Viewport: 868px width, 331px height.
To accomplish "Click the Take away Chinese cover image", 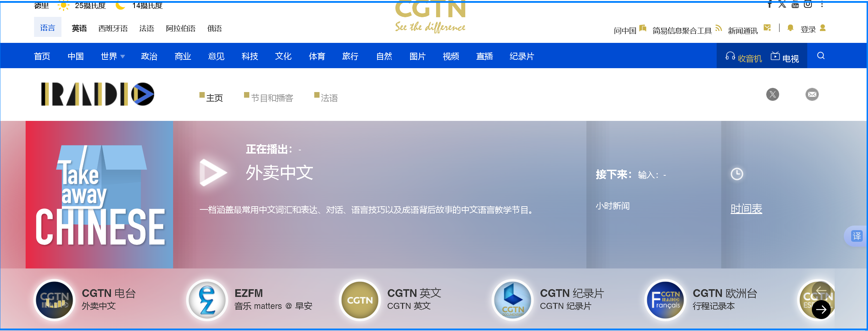I will click(99, 195).
